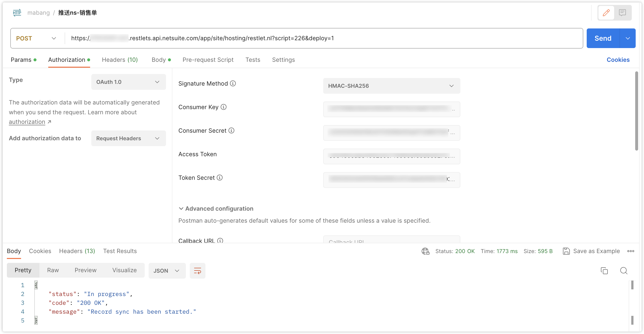Open HMAC-SHA256 signature method dropdown
The height and width of the screenshot is (334, 644).
[x=392, y=86]
